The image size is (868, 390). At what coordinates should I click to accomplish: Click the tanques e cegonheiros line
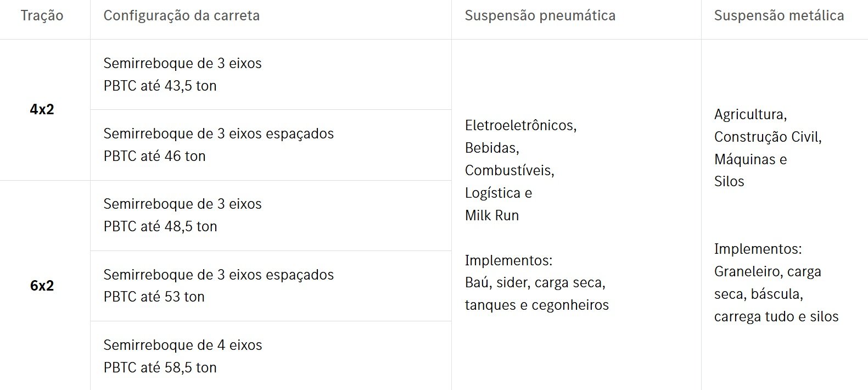(536, 305)
